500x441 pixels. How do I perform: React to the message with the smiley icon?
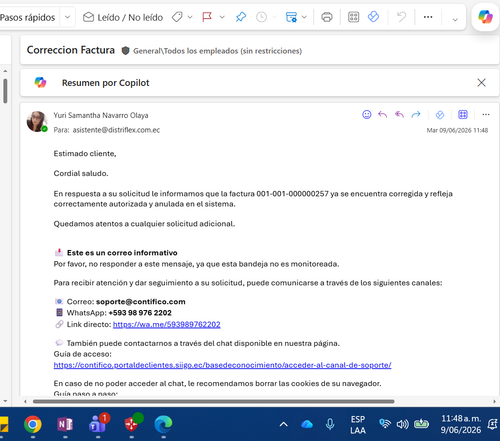[367, 115]
